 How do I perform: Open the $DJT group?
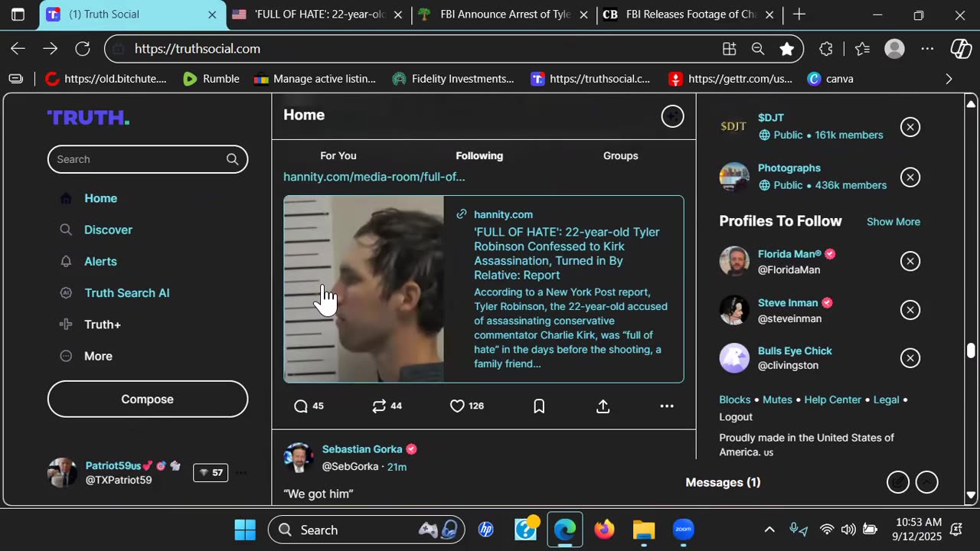(771, 118)
